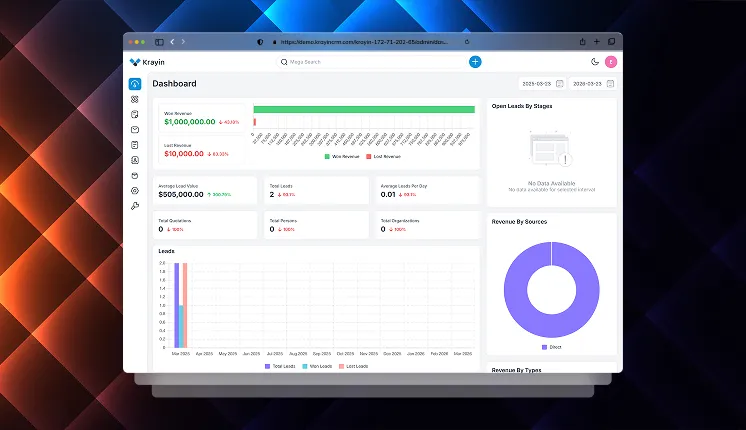
Task: Open Leads from the sidebar
Action: (134, 99)
